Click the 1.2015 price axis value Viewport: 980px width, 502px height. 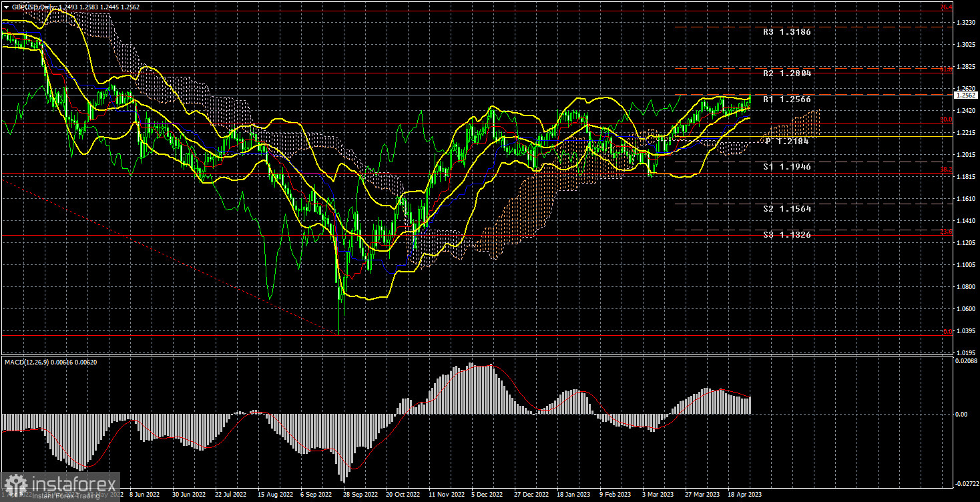pyautogui.click(x=965, y=155)
